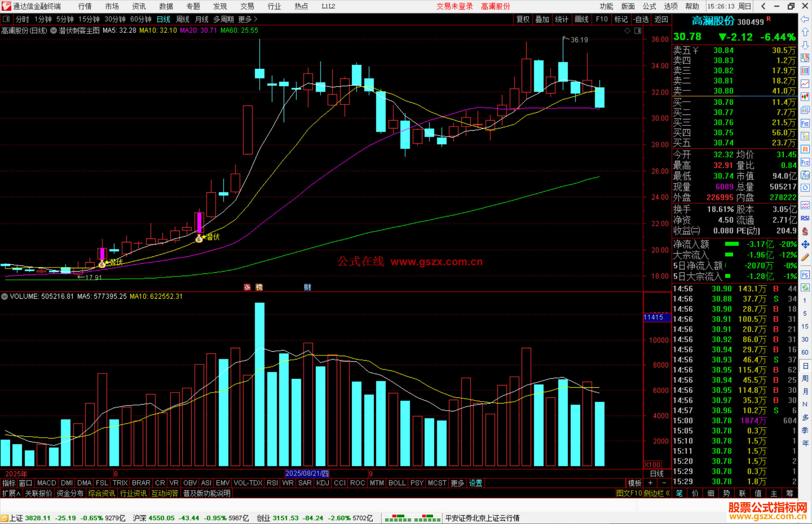This screenshot has width=812, height=524.
Task: Click the 2025/08/21 date marker on timeline
Action: tap(307, 473)
